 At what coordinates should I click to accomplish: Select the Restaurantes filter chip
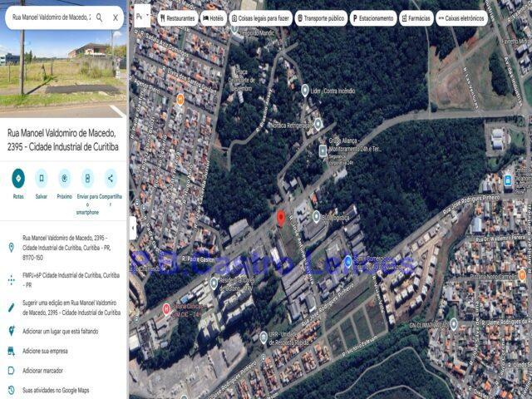tap(178, 18)
